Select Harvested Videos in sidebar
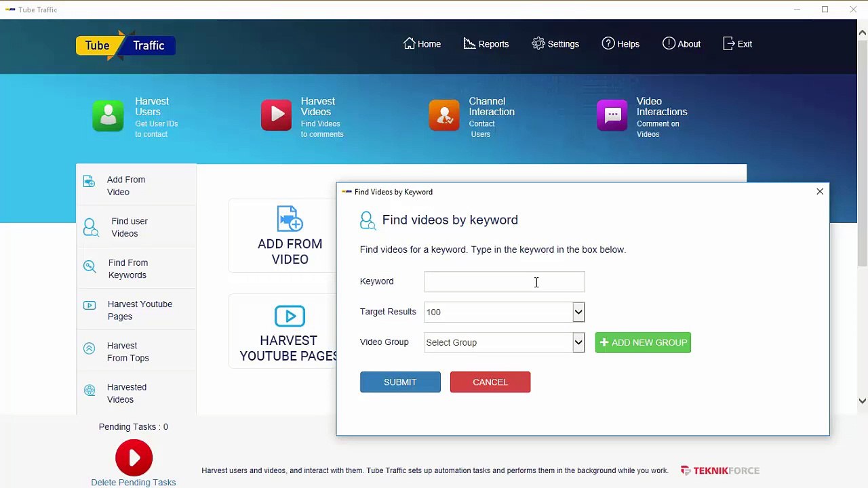Viewport: 868px width, 488px height. pyautogui.click(x=127, y=393)
